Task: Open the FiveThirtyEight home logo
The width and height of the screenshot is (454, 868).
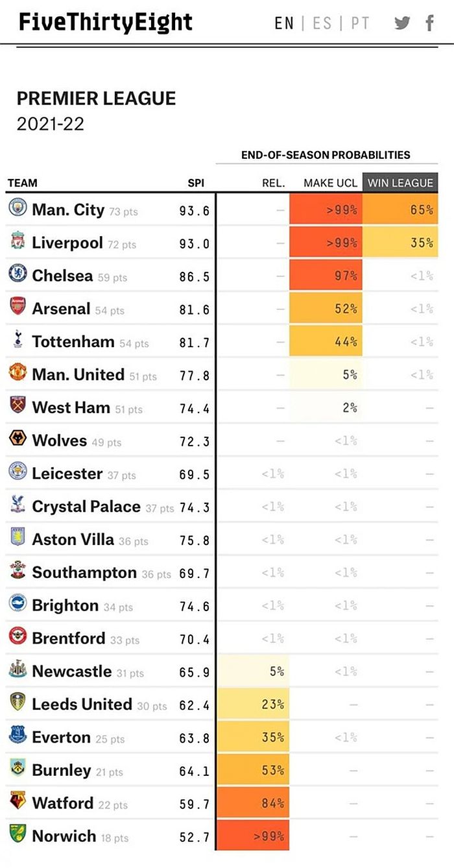Action: [x=106, y=23]
